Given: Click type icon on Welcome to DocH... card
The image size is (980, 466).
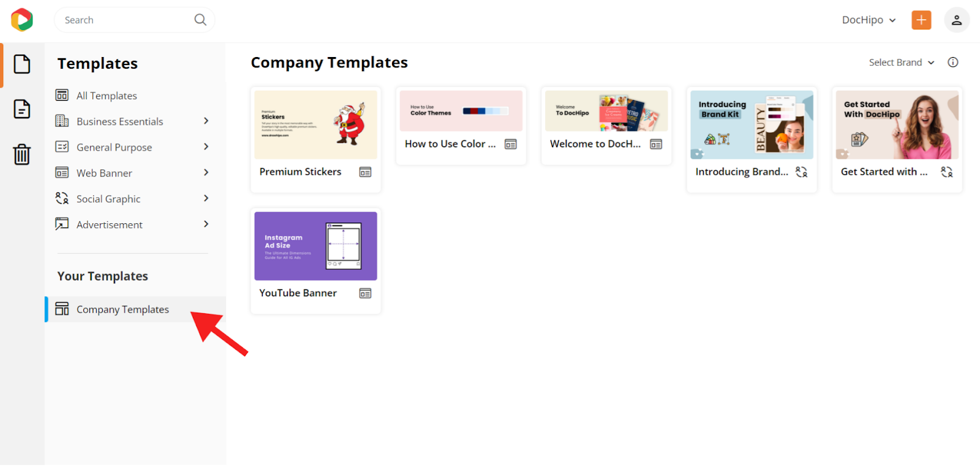Looking at the screenshot, I should pyautogui.click(x=656, y=144).
